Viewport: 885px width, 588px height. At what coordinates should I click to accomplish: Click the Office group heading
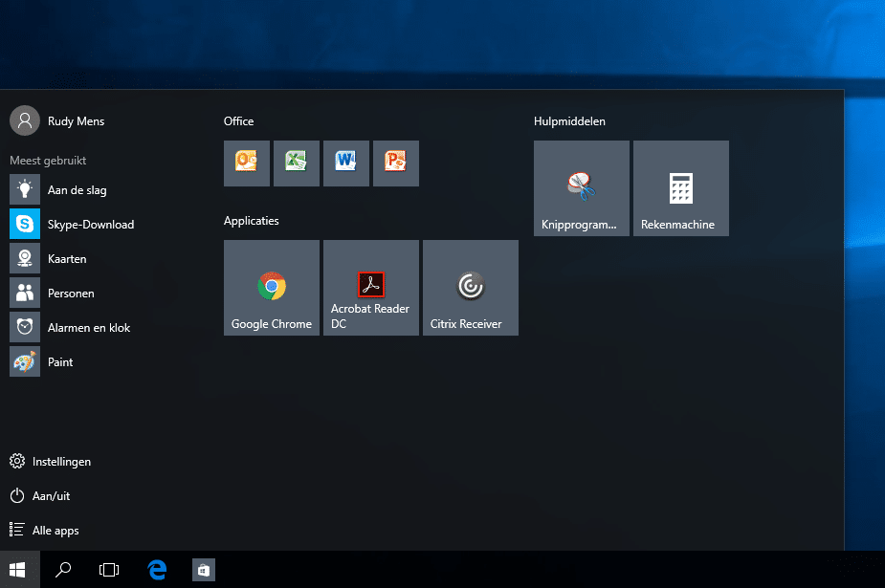(239, 121)
